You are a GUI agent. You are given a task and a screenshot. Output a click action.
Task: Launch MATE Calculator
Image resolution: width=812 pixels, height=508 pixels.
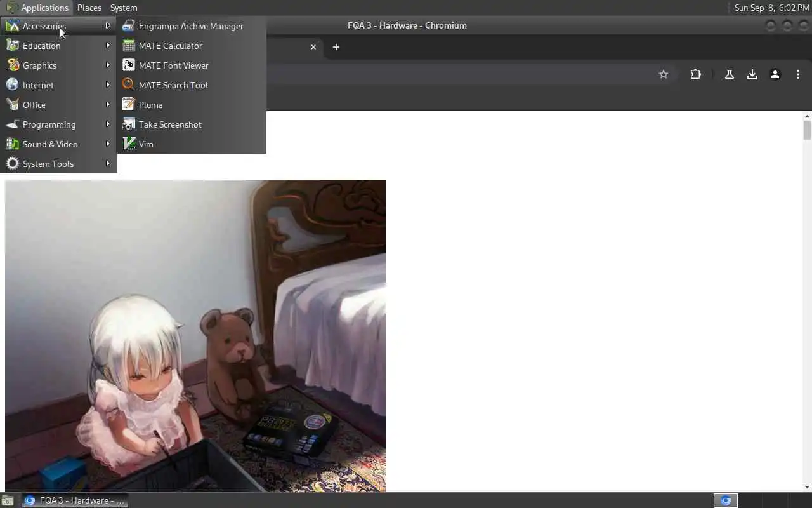tap(191, 46)
